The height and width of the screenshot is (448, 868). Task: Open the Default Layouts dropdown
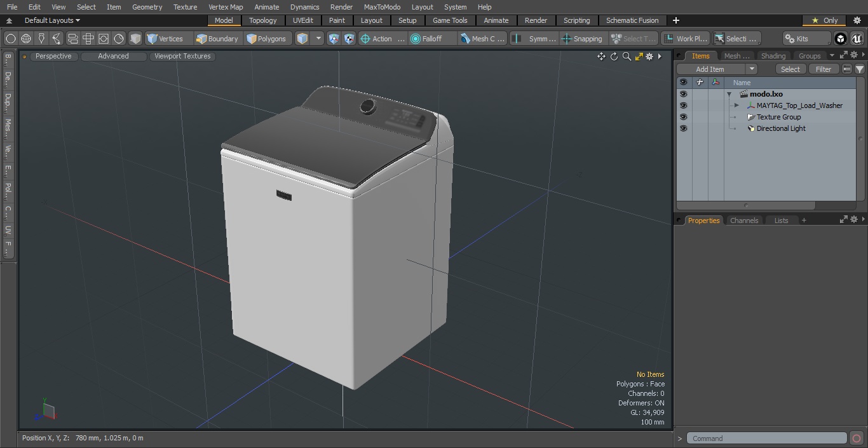[x=52, y=20]
